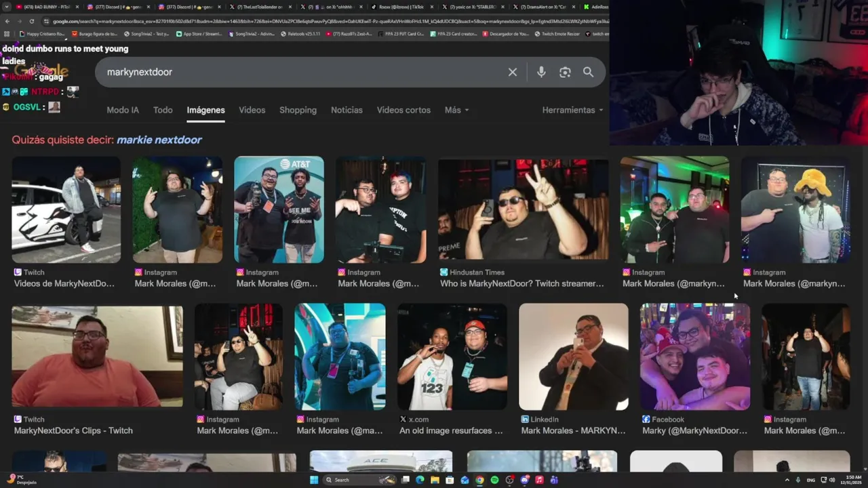
Task: Open the bookmarks bar apps grid icon
Action: pos(7,33)
